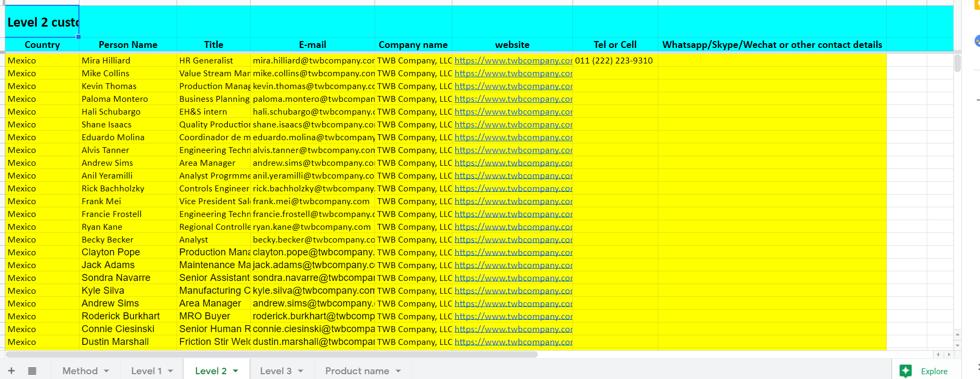980x379 pixels.
Task: Select the Level 2 sheet tab
Action: [211, 371]
